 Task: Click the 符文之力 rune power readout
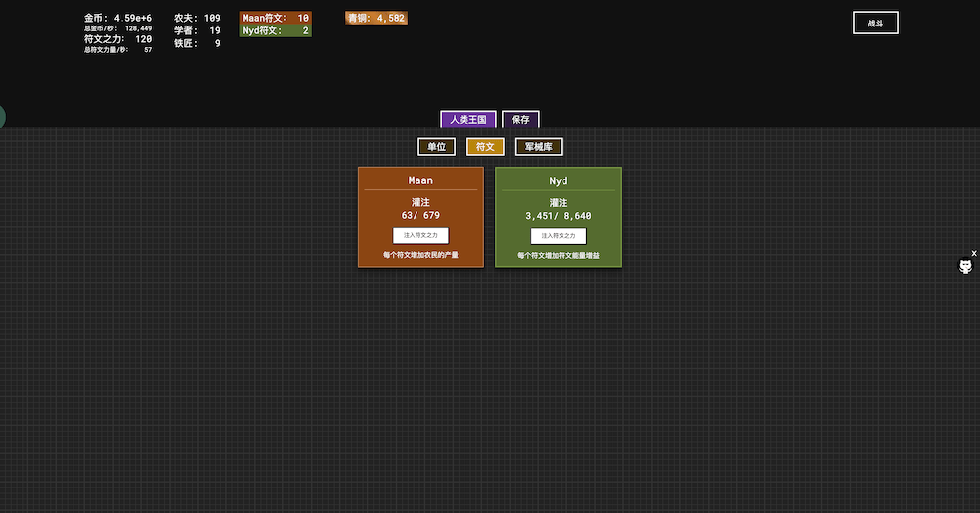[118, 39]
